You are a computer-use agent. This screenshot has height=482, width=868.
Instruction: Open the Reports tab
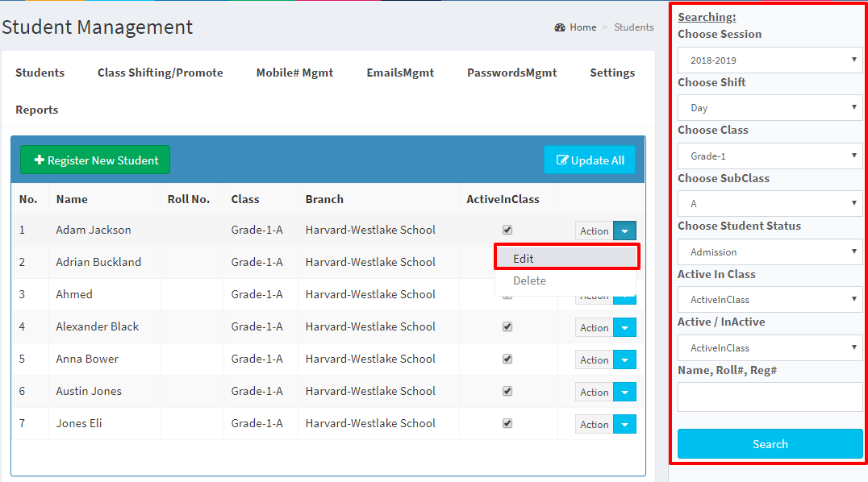click(x=37, y=110)
